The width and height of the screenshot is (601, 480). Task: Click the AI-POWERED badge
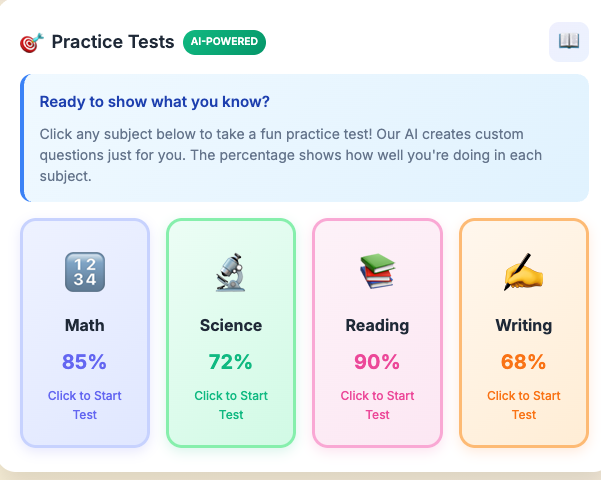point(224,42)
